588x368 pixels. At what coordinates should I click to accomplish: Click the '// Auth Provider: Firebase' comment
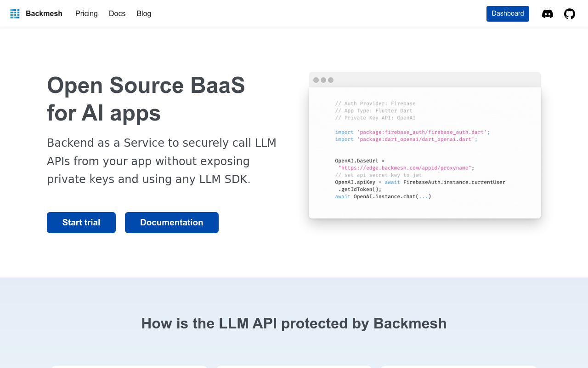(x=375, y=103)
